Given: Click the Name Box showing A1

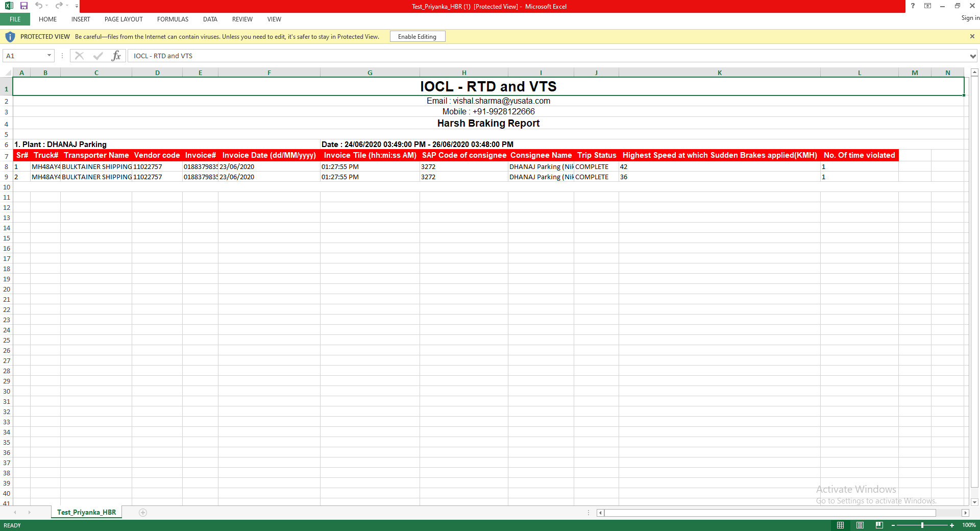Looking at the screenshot, I should point(24,56).
